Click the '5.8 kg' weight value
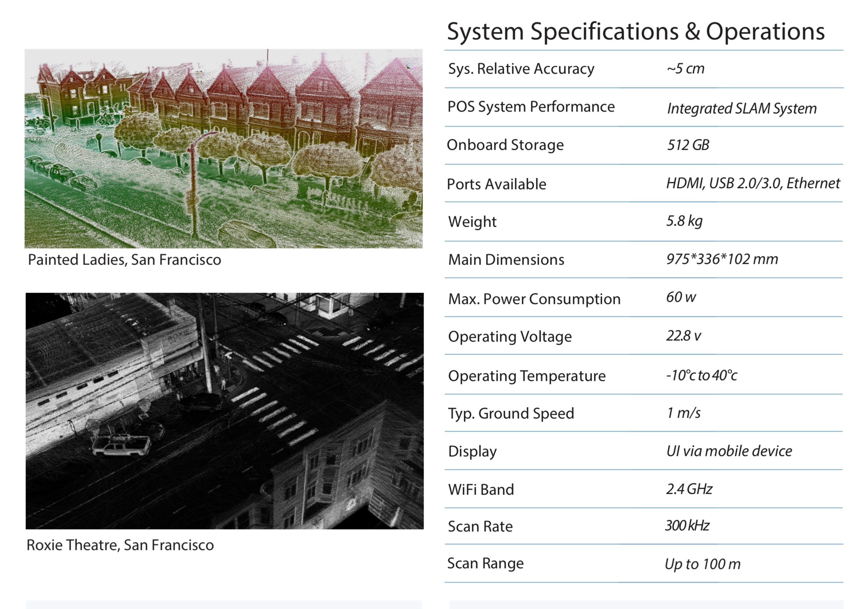The height and width of the screenshot is (609, 868). point(684,221)
